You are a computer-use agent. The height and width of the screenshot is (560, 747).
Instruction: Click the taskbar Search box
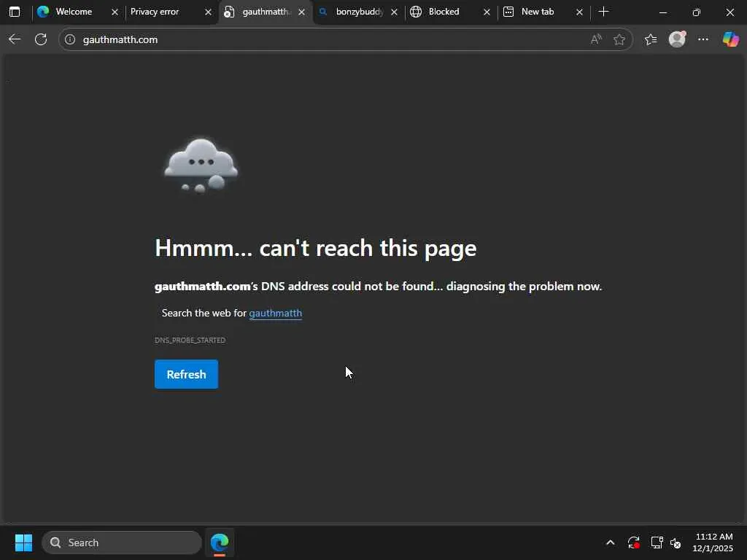[x=122, y=542]
